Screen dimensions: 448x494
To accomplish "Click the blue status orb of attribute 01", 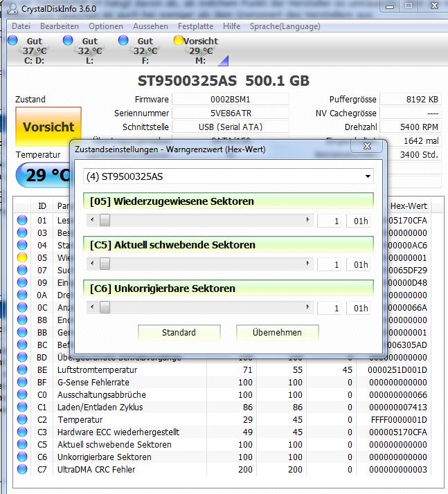I will [22, 220].
